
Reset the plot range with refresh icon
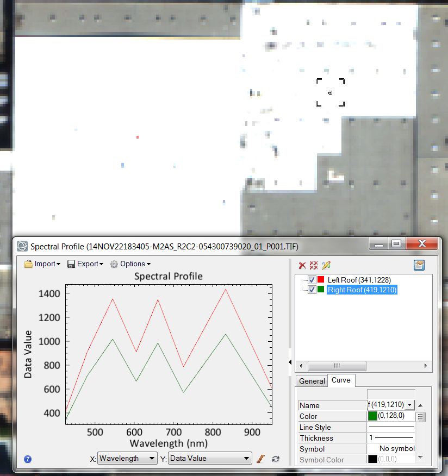(x=276, y=459)
